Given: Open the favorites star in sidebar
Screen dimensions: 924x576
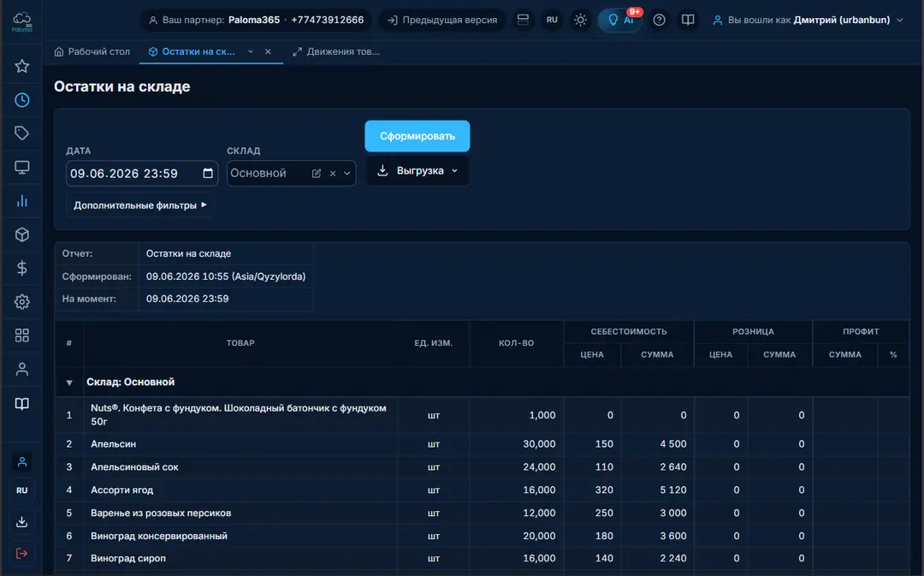Looking at the screenshot, I should [x=21, y=66].
